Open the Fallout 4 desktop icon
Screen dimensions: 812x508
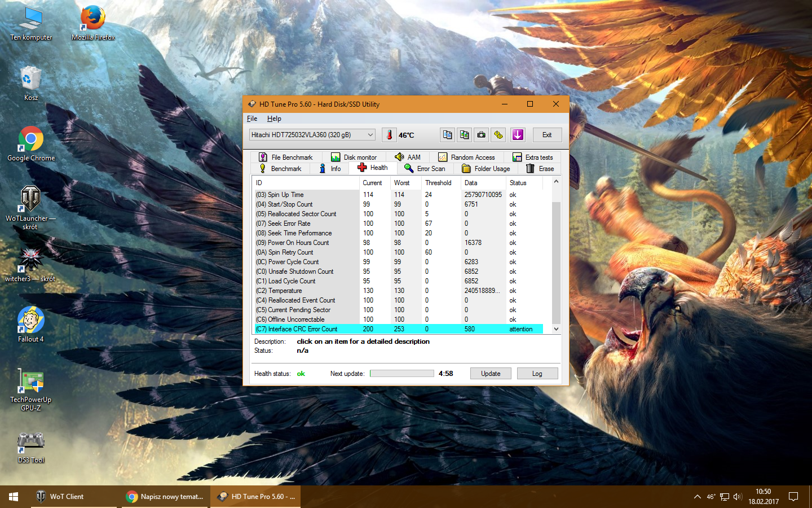[x=31, y=325]
